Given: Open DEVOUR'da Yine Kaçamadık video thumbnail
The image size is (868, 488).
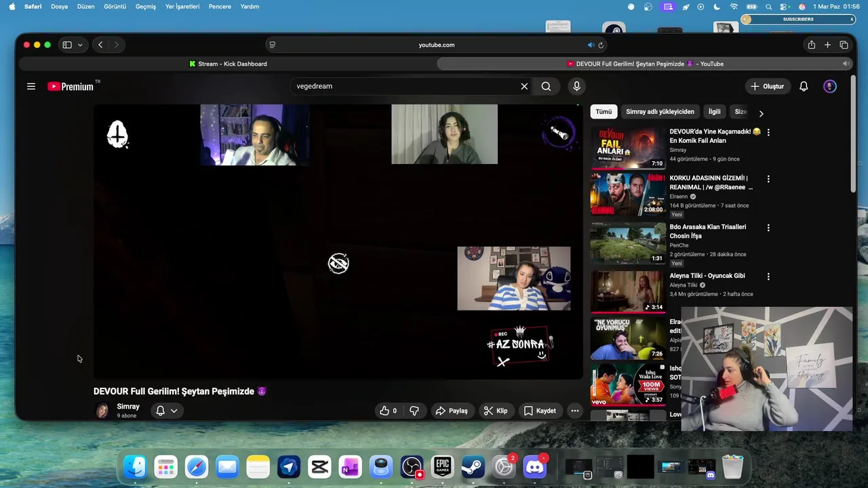Looking at the screenshot, I should coord(628,147).
